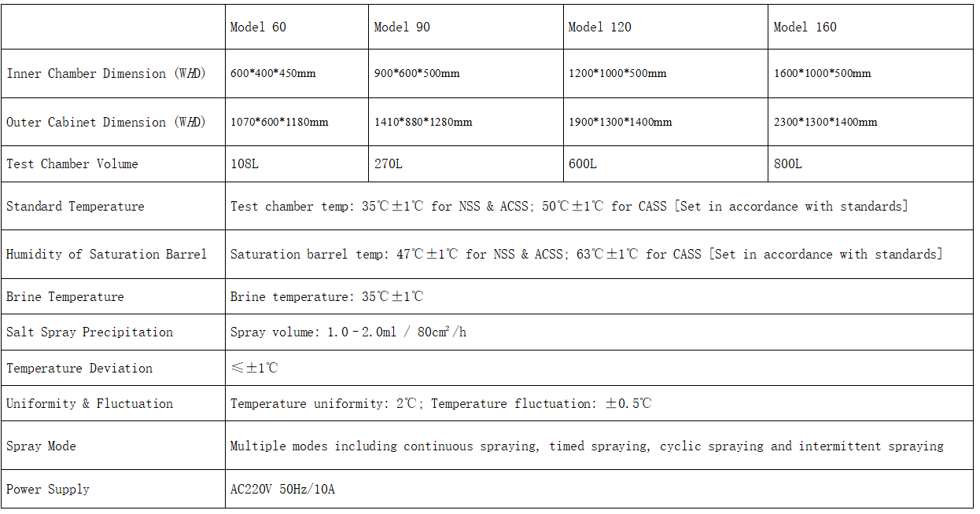Click the Spray volume value cell
The image size is (980, 514).
[599, 332]
